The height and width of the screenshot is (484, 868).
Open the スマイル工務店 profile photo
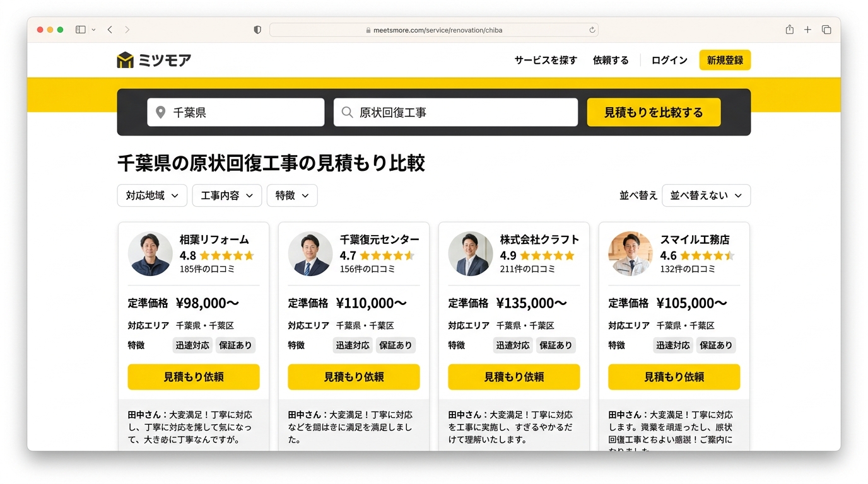click(631, 254)
